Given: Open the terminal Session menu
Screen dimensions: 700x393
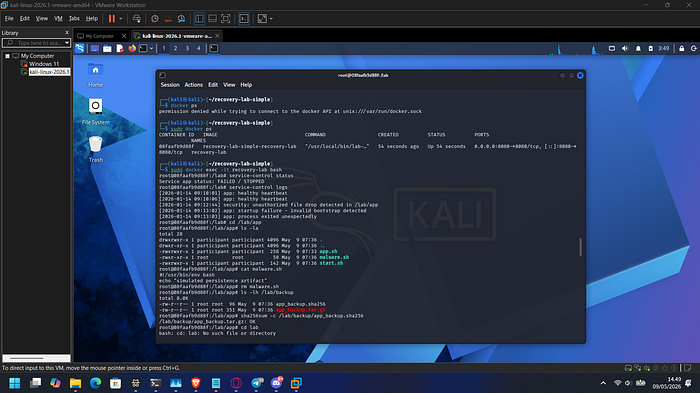Looking at the screenshot, I should [170, 85].
